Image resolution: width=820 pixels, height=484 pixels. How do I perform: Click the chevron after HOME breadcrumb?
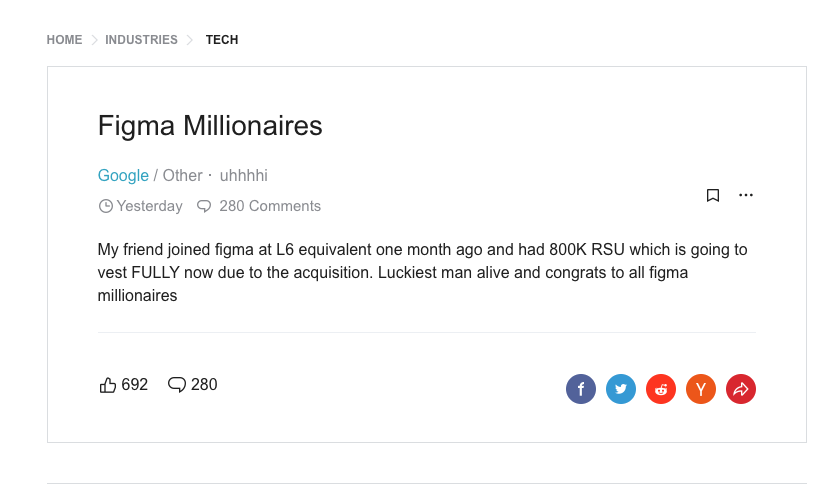(x=95, y=40)
